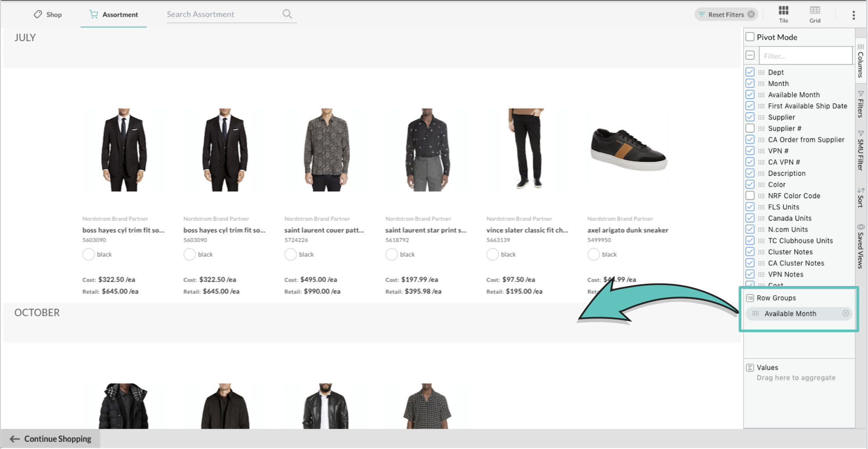Click the Reset Filters button

[x=726, y=14]
